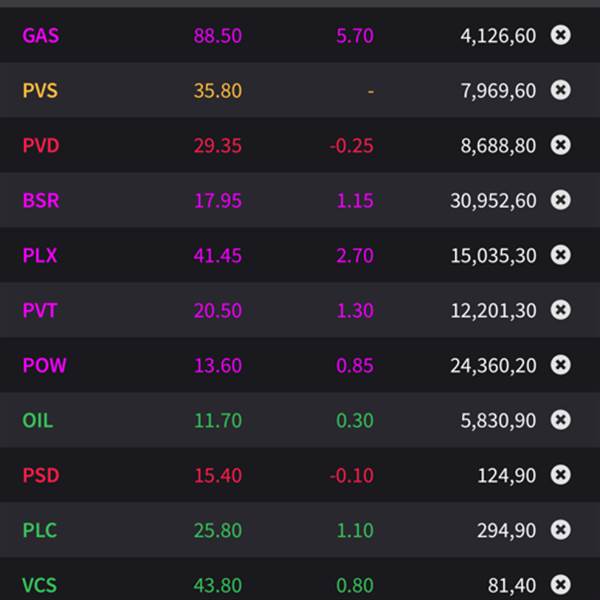Remove OIL from the list
This screenshot has height=600, width=600.
[561, 421]
